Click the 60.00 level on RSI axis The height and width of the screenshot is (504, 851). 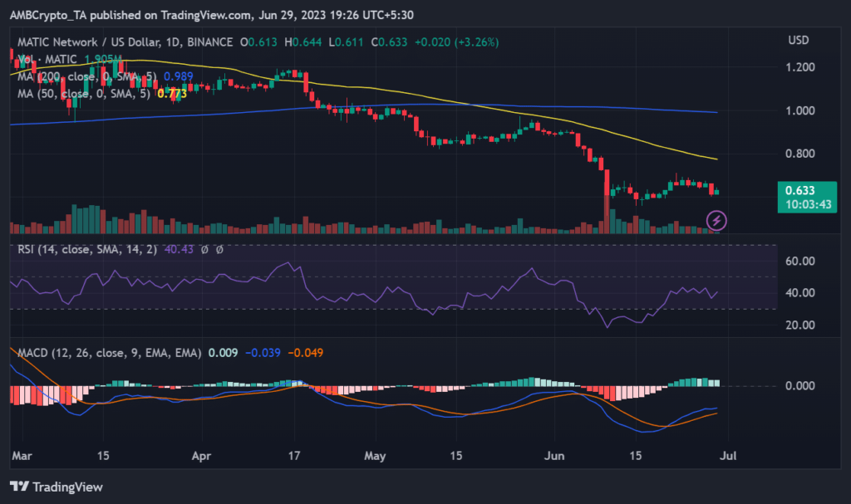pos(801,261)
